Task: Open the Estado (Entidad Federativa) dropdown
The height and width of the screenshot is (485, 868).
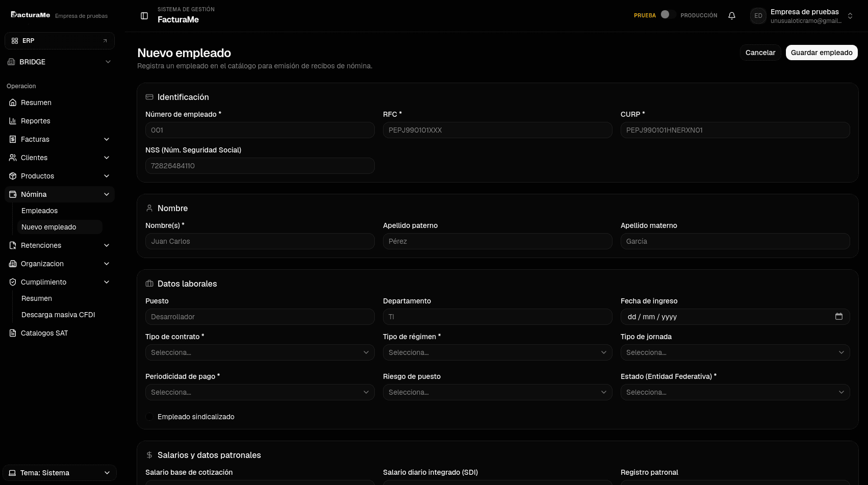Action: coord(735,392)
